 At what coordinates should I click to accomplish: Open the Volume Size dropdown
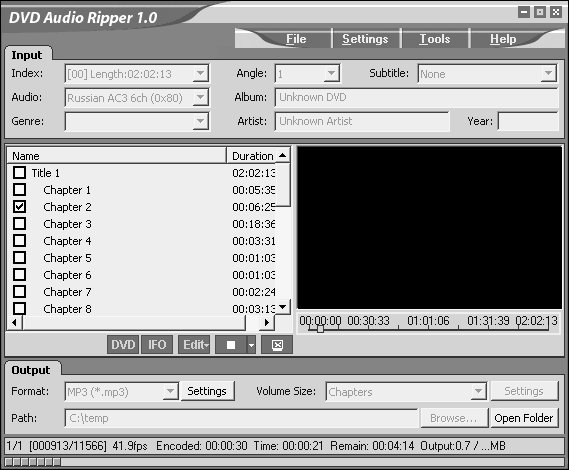click(478, 392)
